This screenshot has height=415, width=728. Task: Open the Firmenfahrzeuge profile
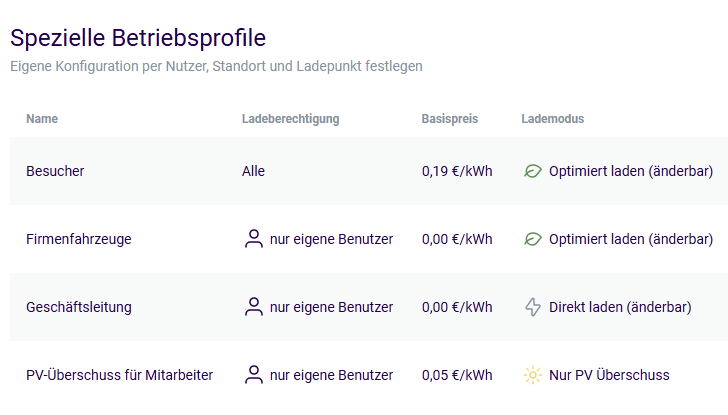pyautogui.click(x=78, y=239)
